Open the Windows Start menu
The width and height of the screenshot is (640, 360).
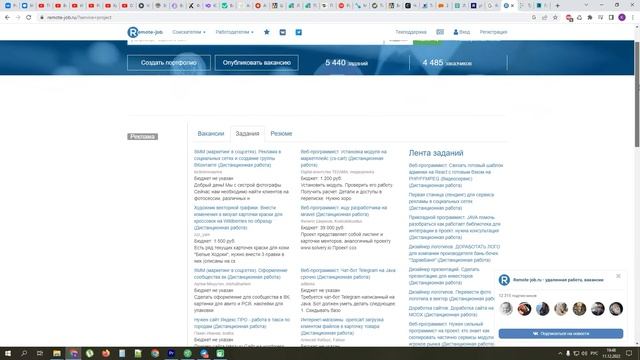8,353
